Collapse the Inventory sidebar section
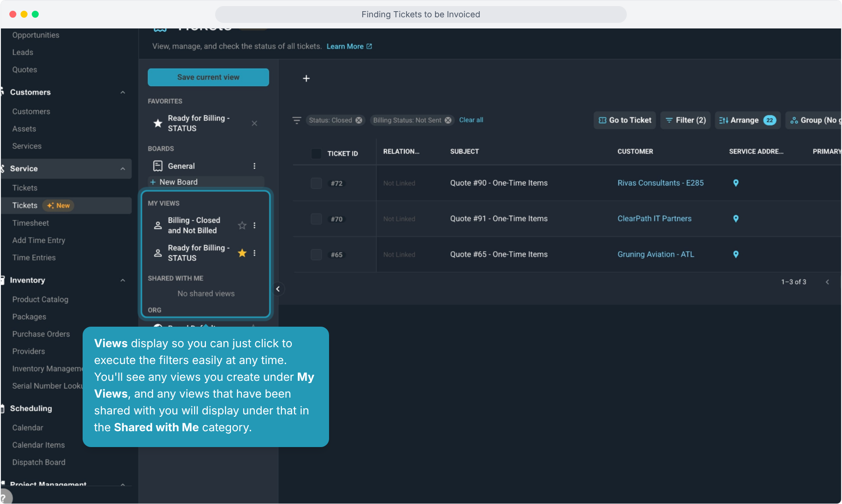The width and height of the screenshot is (842, 504). coord(123,280)
